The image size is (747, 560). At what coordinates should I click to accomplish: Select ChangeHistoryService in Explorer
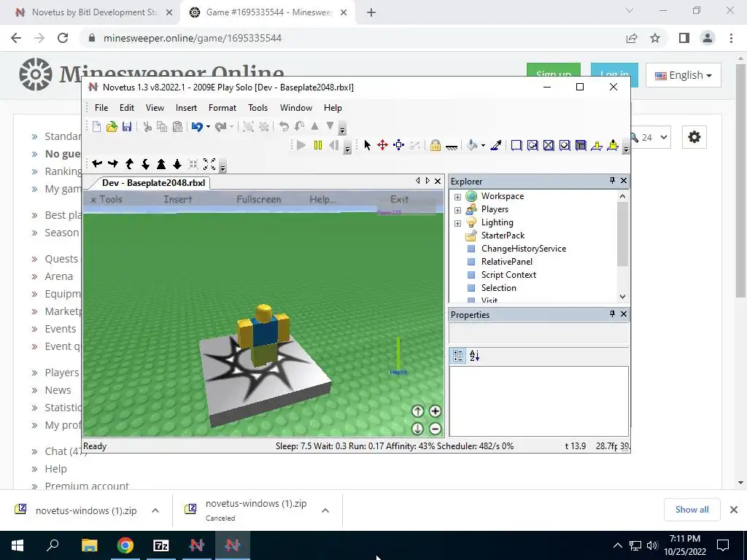(x=524, y=249)
